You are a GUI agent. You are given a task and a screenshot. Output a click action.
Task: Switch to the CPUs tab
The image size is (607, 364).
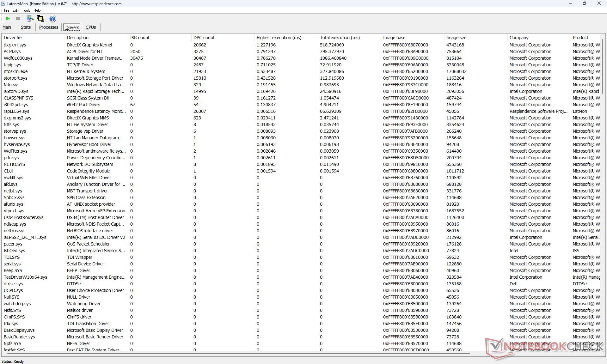click(91, 27)
